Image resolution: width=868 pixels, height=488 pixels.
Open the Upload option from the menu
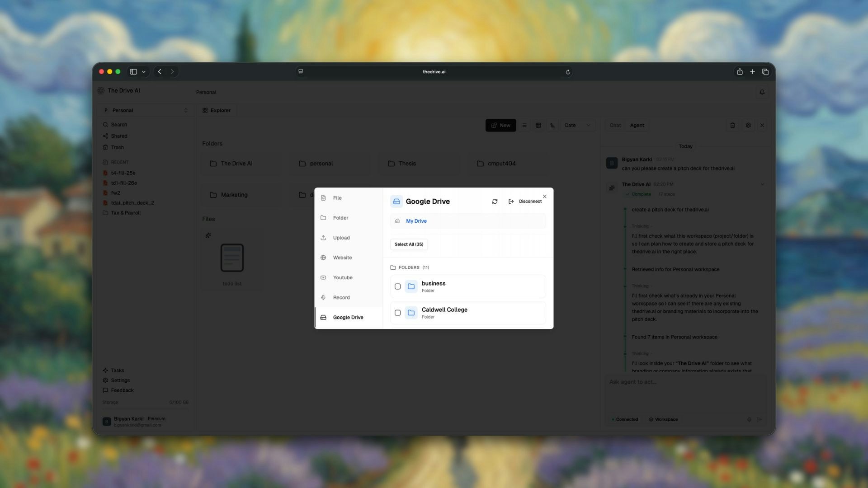pyautogui.click(x=341, y=238)
